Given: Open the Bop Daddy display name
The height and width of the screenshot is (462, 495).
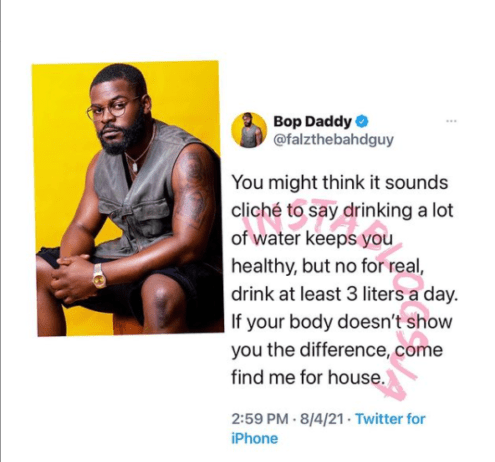Looking at the screenshot, I should [x=312, y=121].
